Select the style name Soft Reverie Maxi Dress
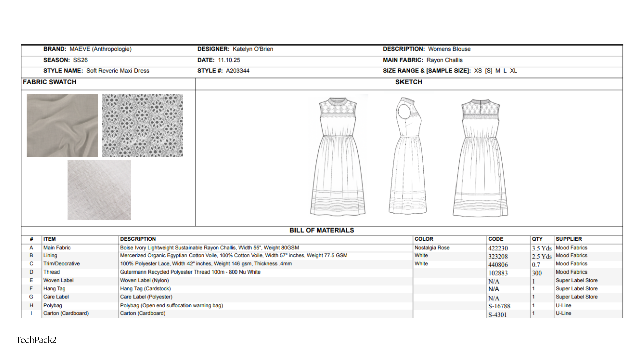The width and height of the screenshot is (644, 362). (117, 71)
